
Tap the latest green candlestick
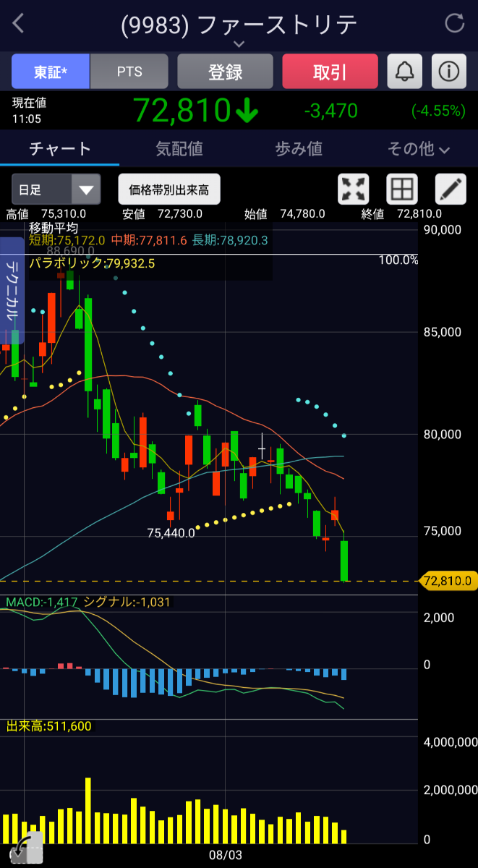[344, 561]
